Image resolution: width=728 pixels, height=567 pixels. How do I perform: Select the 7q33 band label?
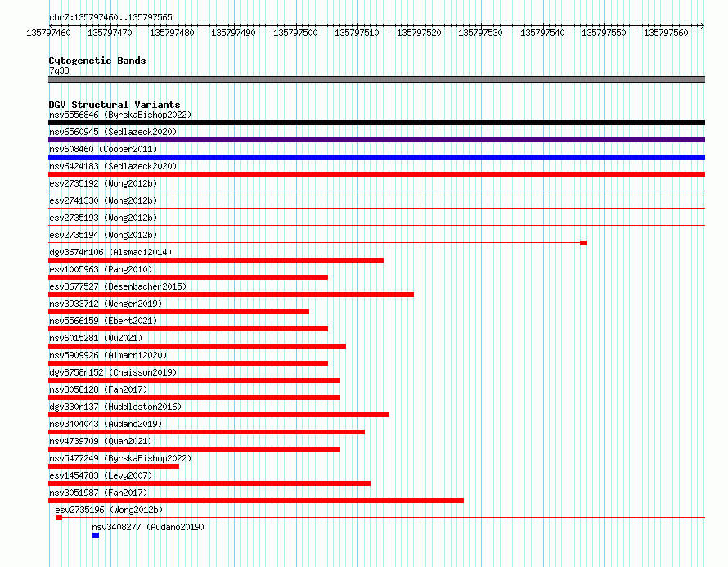(x=59, y=70)
